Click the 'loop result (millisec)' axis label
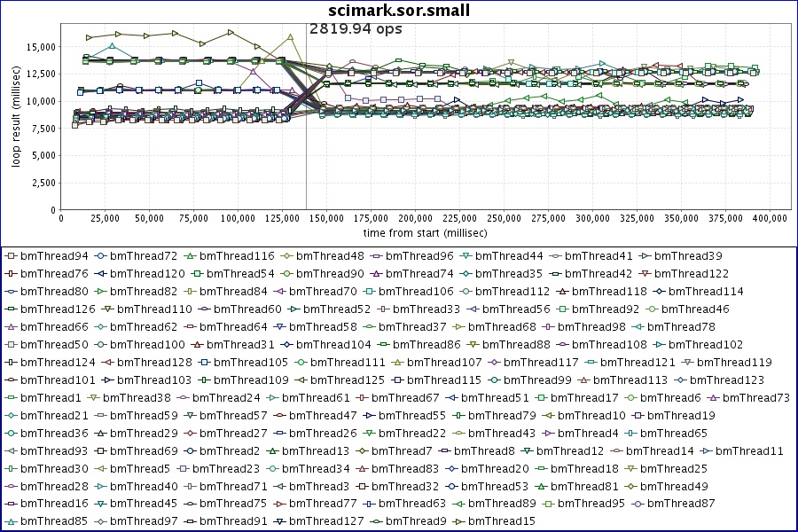 point(15,122)
